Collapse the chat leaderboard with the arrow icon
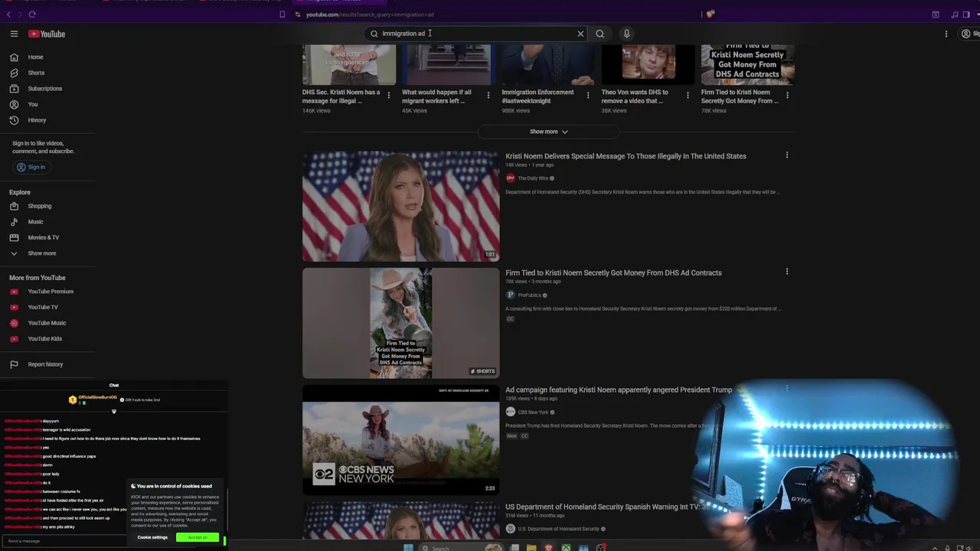Screen dimensions: 980x551 click(x=114, y=412)
